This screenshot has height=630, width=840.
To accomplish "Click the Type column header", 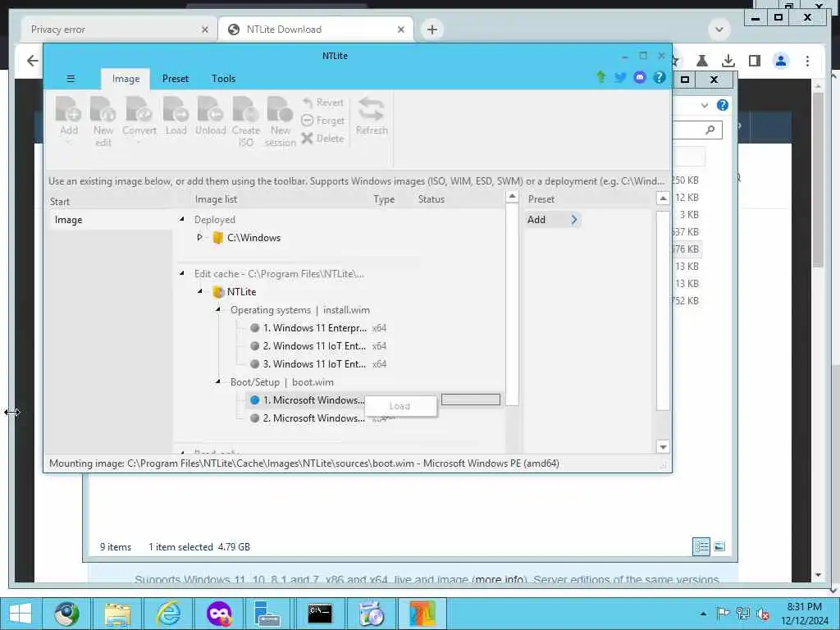I will (384, 199).
